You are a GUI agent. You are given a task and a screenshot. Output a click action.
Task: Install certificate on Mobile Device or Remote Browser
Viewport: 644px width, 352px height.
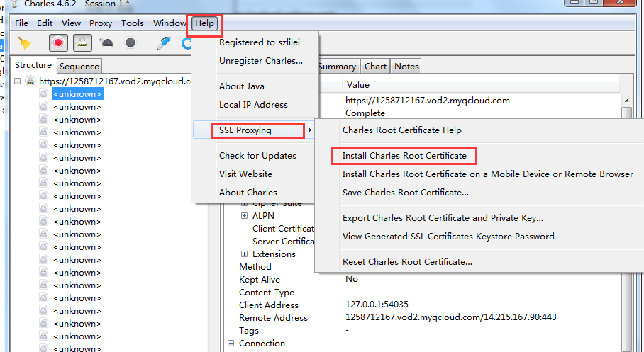pos(488,174)
